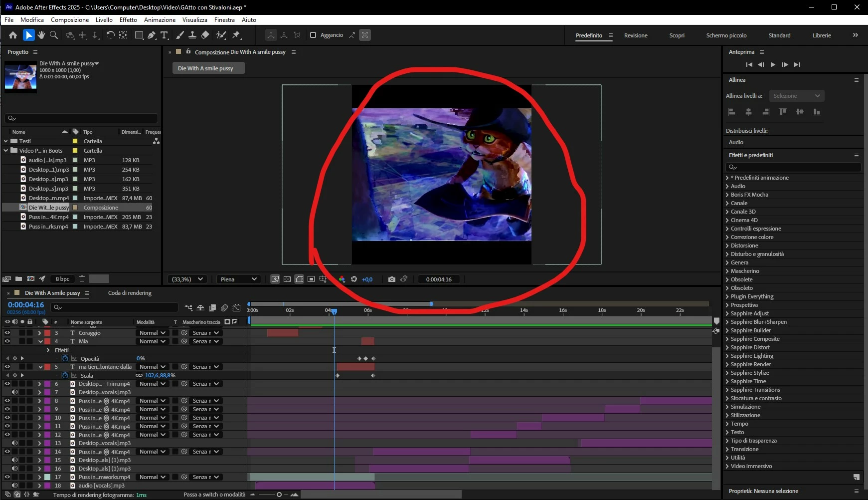The height and width of the screenshot is (500, 868).
Task: Toggle frame blending icon in timeline
Action: pos(212,308)
